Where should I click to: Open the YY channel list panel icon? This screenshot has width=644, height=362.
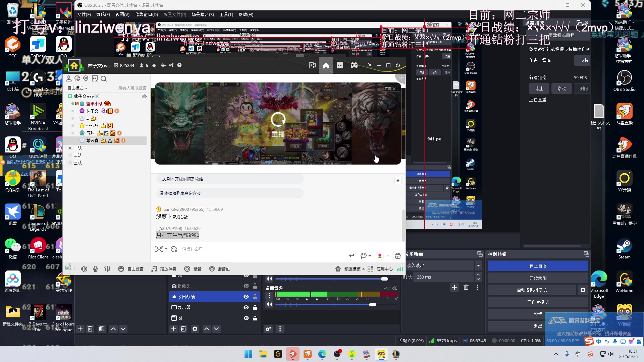[x=340, y=65]
